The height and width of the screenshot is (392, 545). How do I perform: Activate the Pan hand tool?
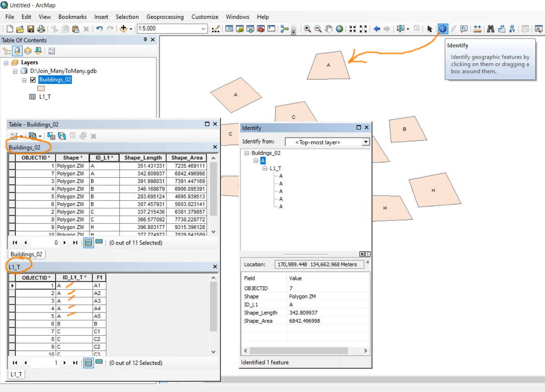point(328,29)
